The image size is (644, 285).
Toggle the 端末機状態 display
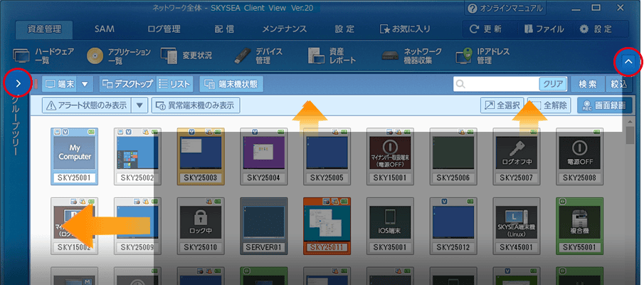click(x=231, y=84)
